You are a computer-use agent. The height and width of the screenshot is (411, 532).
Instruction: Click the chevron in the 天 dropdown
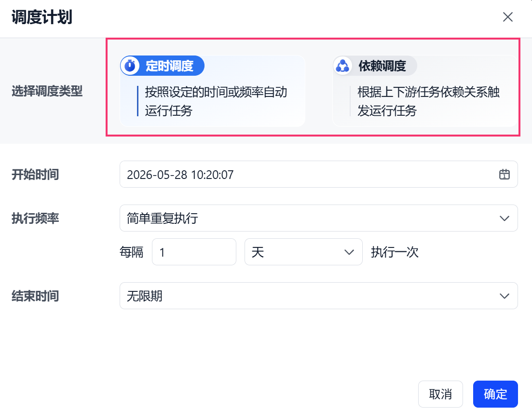tap(349, 252)
